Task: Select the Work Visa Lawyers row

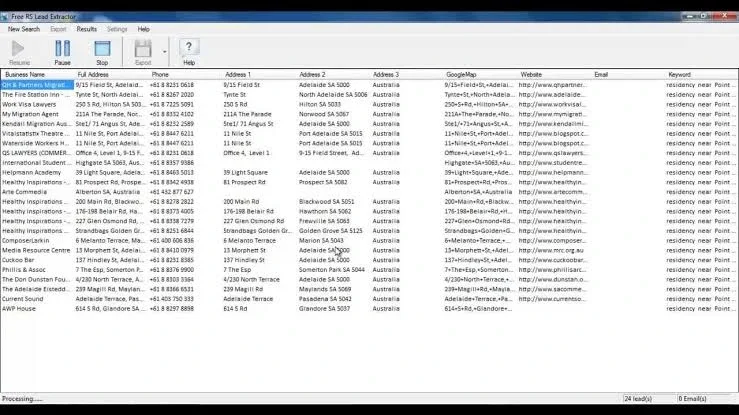Action: [x=369, y=105]
